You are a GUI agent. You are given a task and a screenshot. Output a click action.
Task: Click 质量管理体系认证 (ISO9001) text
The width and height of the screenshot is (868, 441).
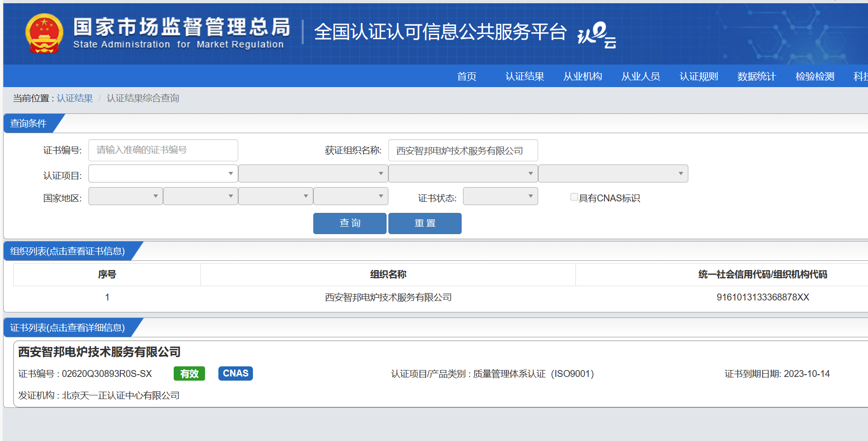534,374
